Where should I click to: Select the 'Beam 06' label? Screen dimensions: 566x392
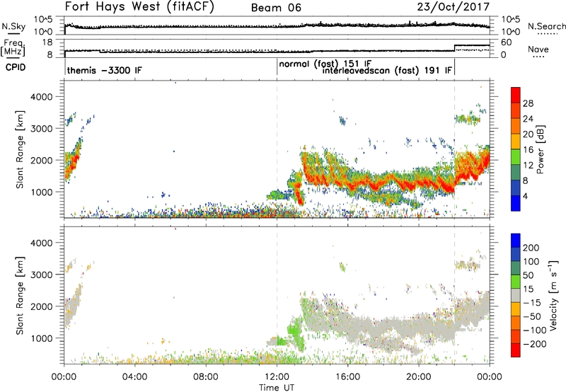tap(276, 8)
